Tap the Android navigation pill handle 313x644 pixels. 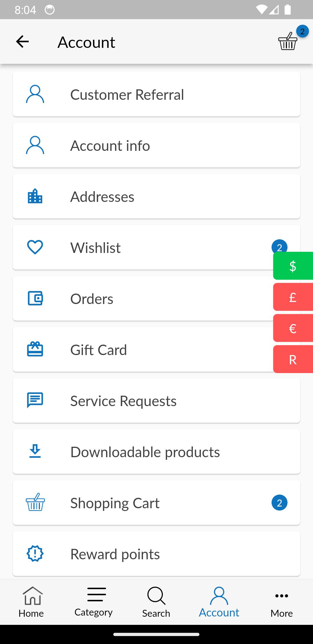[x=156, y=634]
